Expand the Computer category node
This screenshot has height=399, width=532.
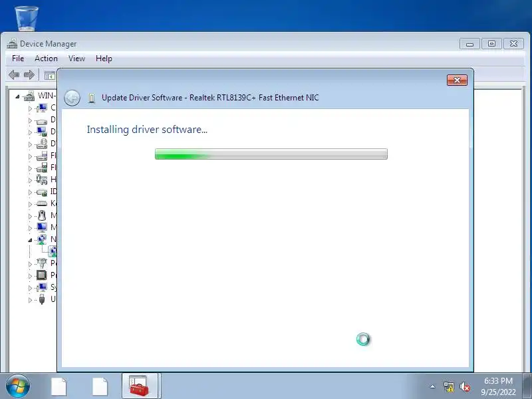30,108
